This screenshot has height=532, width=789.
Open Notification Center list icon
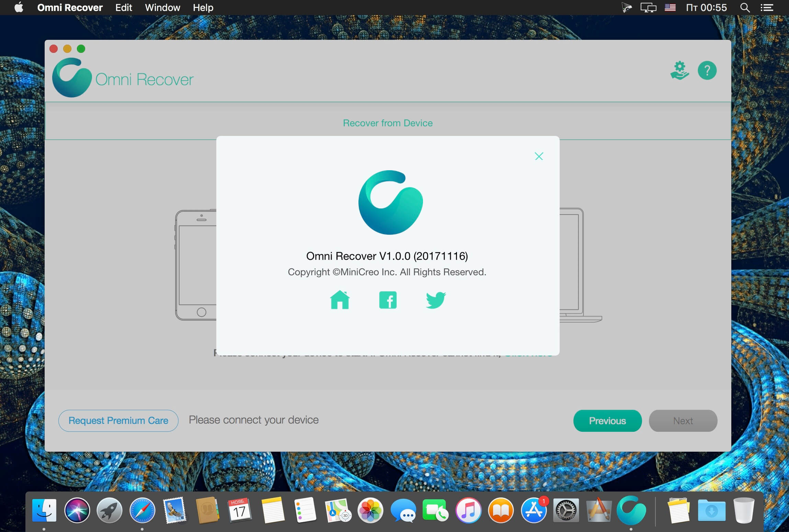point(767,8)
